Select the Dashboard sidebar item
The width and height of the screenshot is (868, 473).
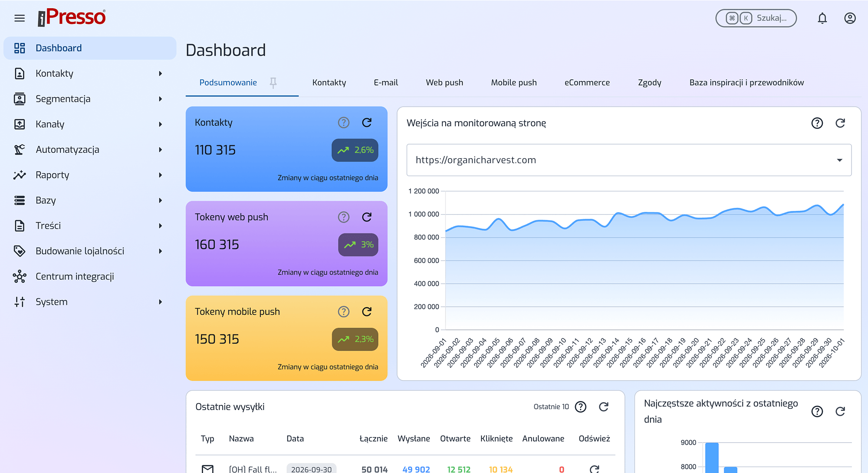(90, 48)
